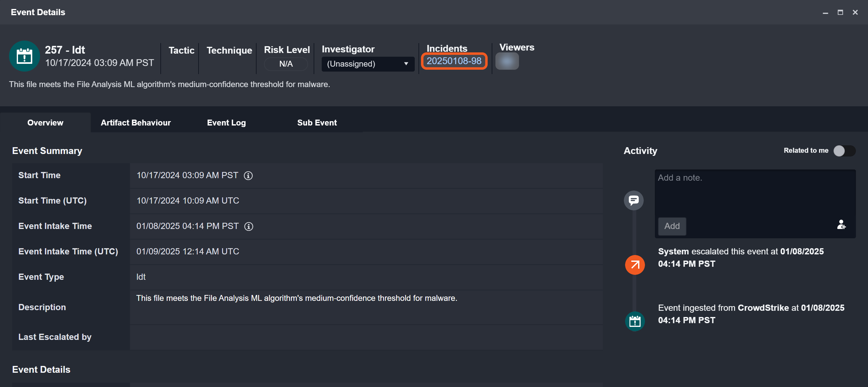This screenshot has width=868, height=387.
Task: Click info icon next to Start Time
Action: pos(248,176)
